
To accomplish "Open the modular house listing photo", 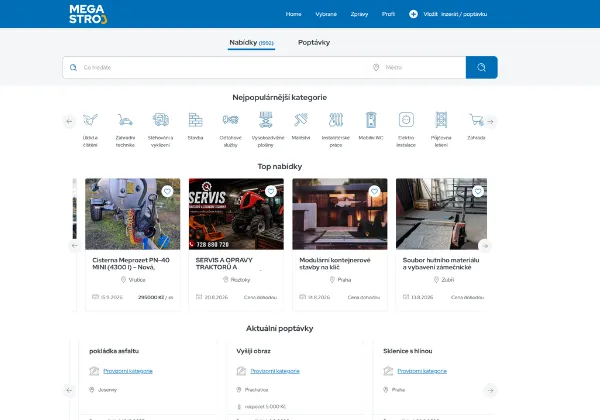I will pos(340,214).
